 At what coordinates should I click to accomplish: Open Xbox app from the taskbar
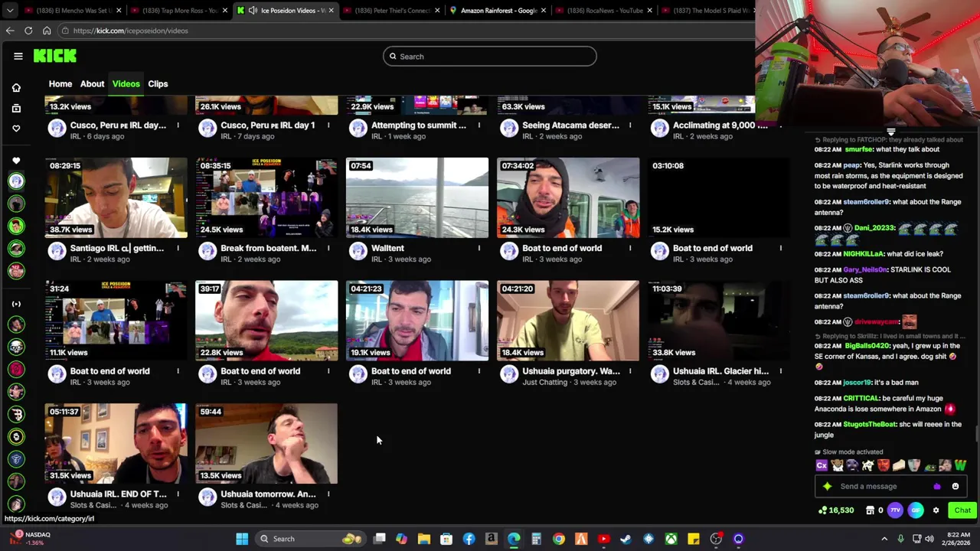[671, 539]
